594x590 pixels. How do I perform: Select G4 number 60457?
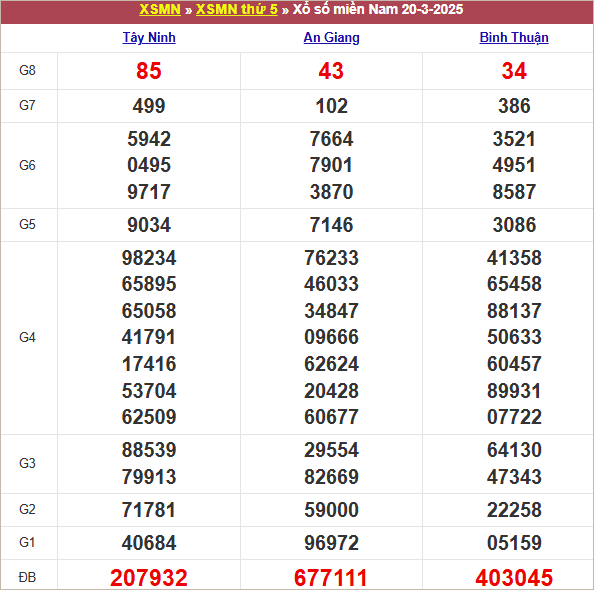pyautogui.click(x=514, y=364)
